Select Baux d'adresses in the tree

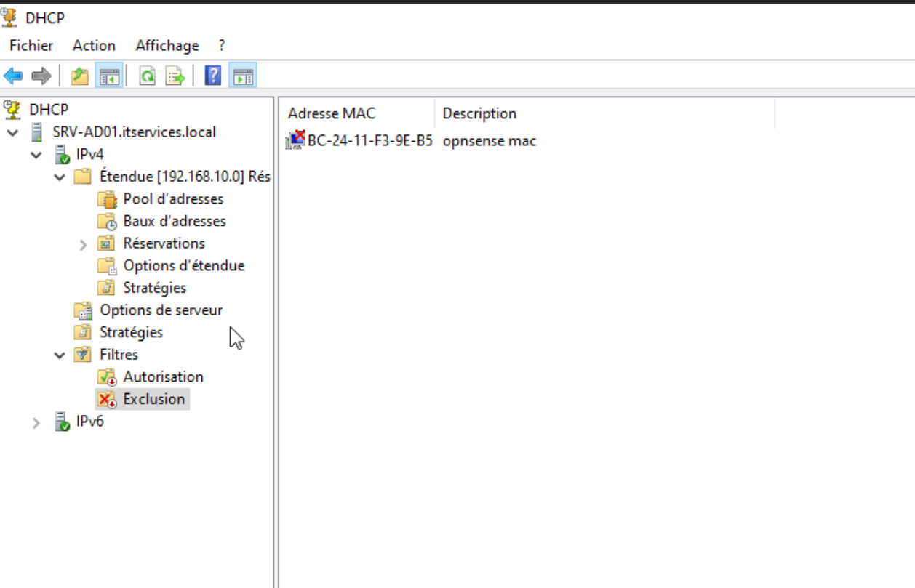coord(174,221)
